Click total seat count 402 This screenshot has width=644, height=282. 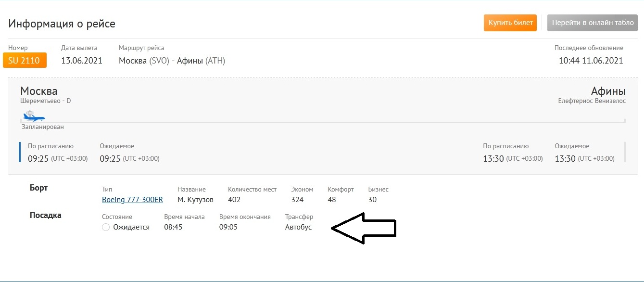tap(234, 199)
